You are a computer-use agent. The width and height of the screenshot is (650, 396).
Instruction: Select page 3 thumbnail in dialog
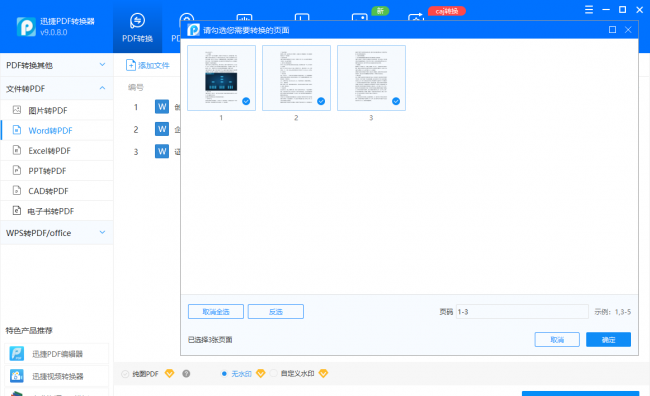371,78
